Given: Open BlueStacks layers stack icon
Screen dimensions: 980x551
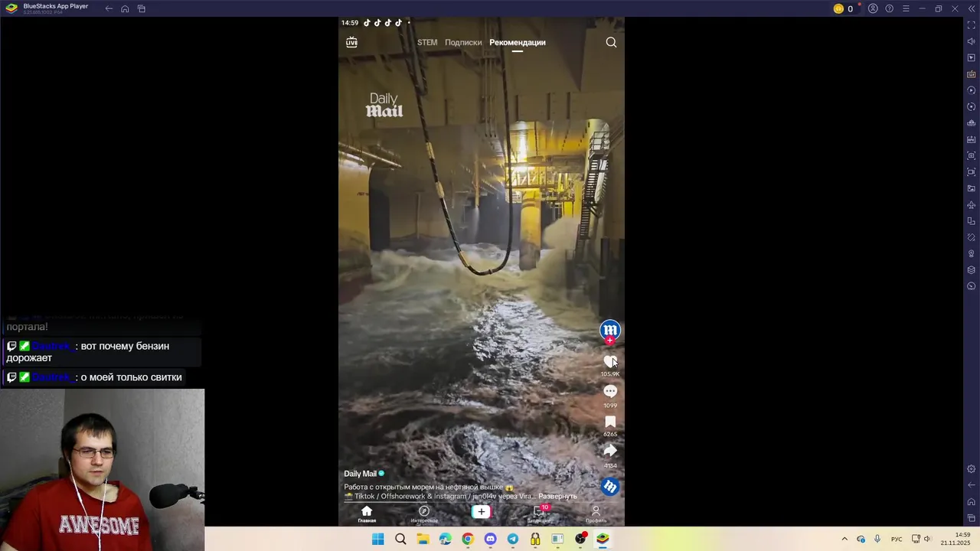Looking at the screenshot, I should click(972, 270).
